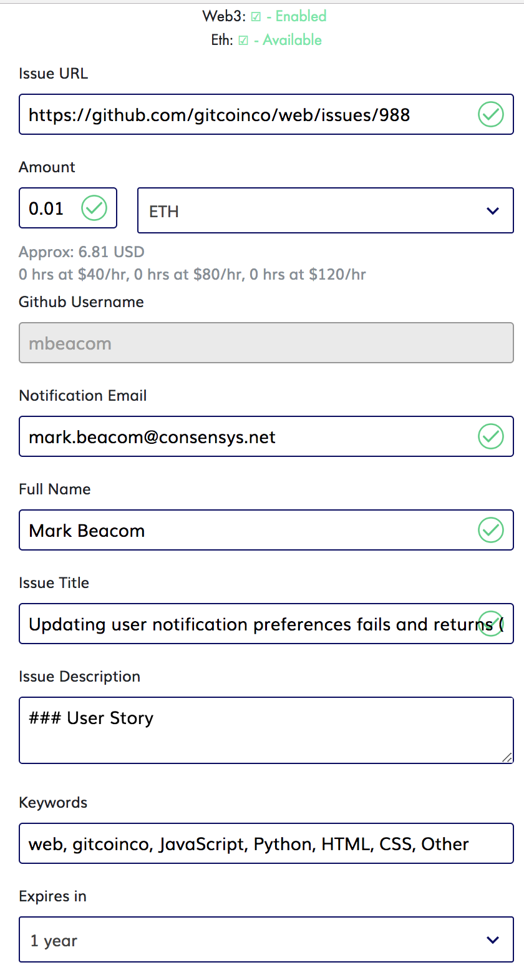524x980 pixels.
Task: Click the chevron icon on the Expires selector
Action: click(x=492, y=939)
